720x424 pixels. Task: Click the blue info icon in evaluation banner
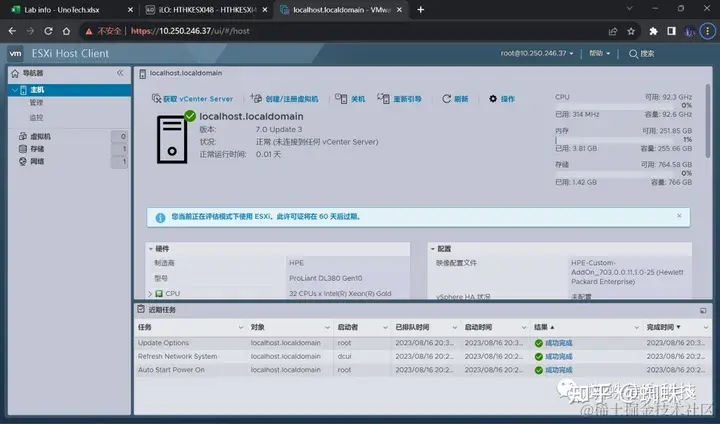coord(160,218)
